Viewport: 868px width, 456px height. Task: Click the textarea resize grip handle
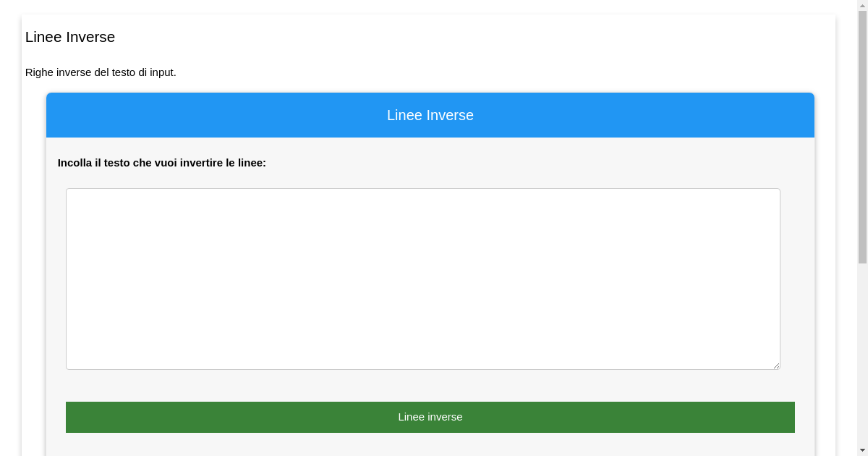pos(776,366)
